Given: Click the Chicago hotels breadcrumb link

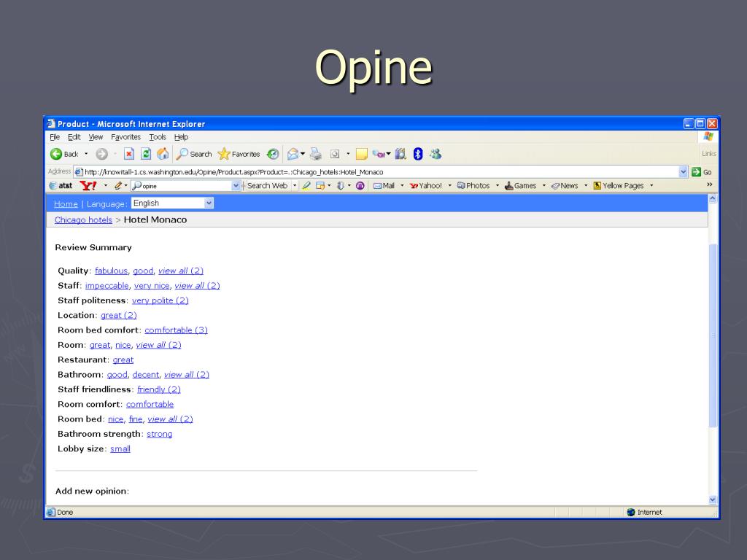Looking at the screenshot, I should [83, 220].
